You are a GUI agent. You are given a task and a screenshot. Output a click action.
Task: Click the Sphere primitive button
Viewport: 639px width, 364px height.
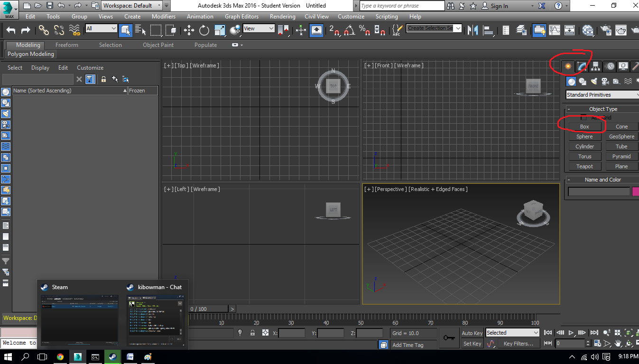coord(584,136)
